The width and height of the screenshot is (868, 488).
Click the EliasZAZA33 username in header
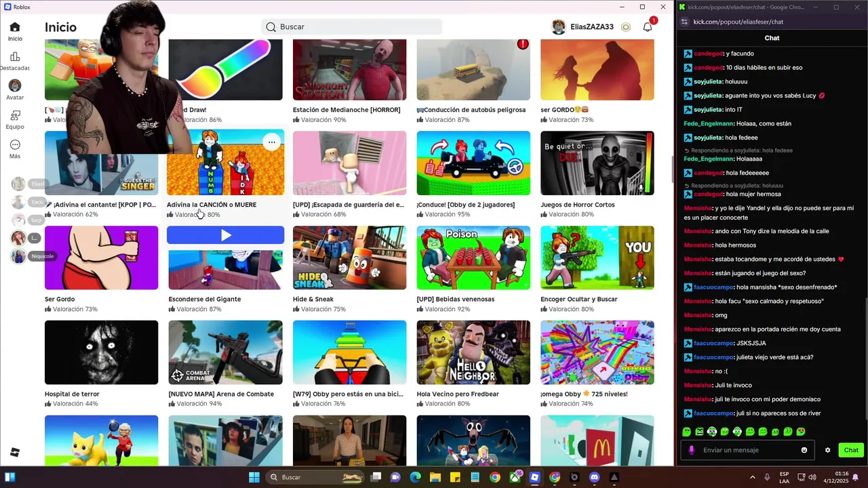(591, 27)
